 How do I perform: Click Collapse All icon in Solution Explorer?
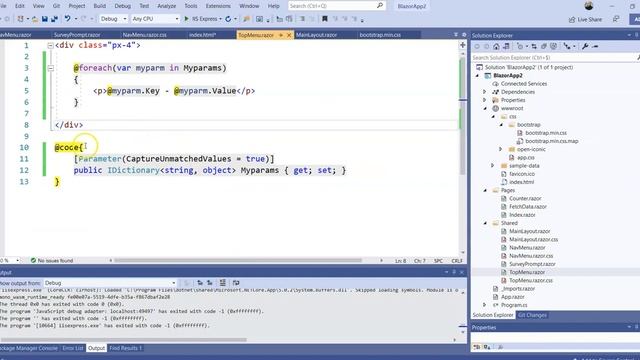[544, 47]
